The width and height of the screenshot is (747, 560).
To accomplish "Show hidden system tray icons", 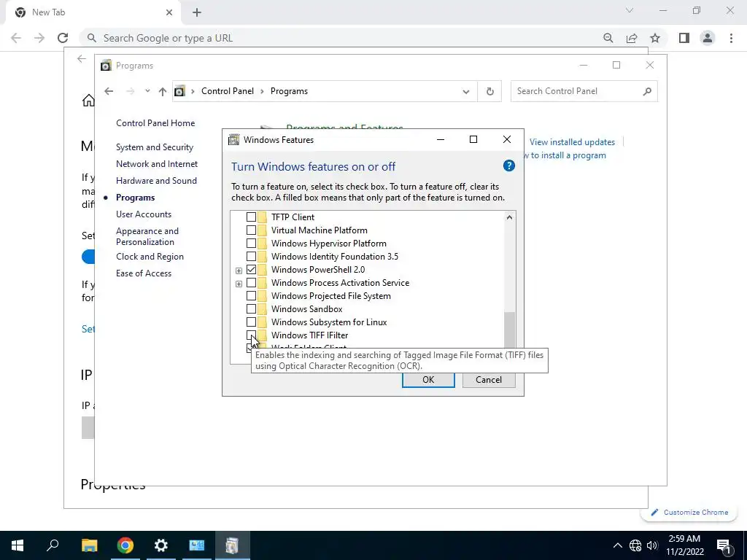I will pyautogui.click(x=617, y=545).
